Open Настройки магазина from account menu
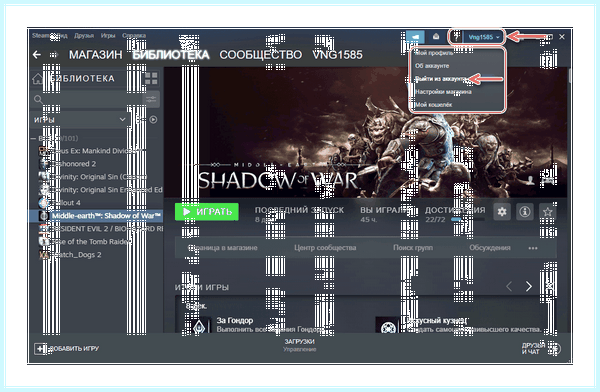 (443, 92)
